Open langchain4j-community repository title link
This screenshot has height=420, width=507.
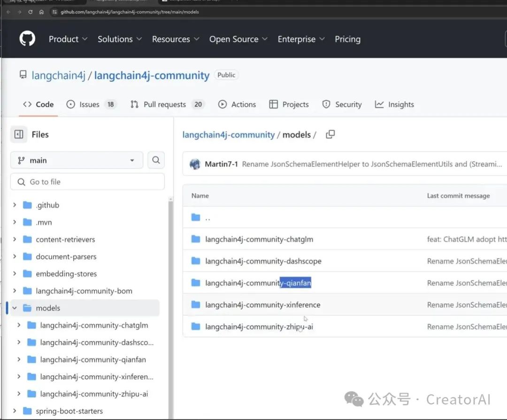pyautogui.click(x=152, y=75)
